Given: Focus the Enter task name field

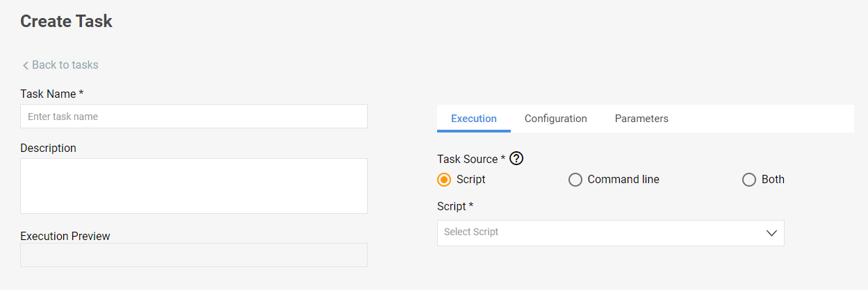Looking at the screenshot, I should (194, 117).
